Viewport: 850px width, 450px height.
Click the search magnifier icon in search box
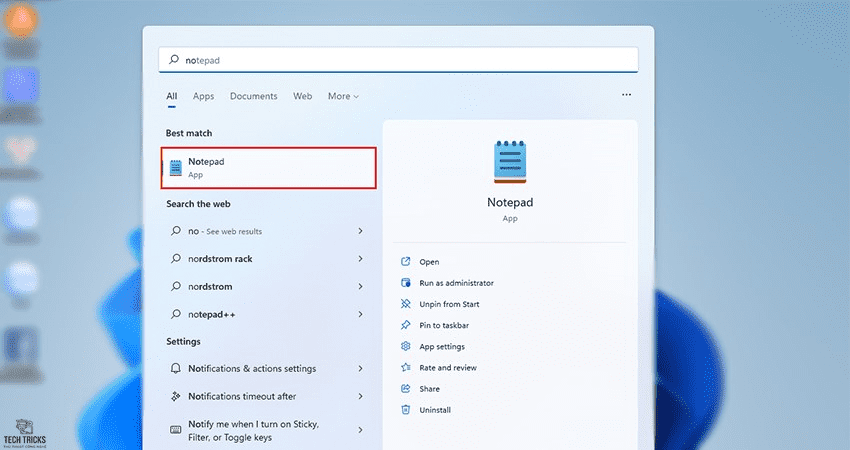click(x=173, y=59)
